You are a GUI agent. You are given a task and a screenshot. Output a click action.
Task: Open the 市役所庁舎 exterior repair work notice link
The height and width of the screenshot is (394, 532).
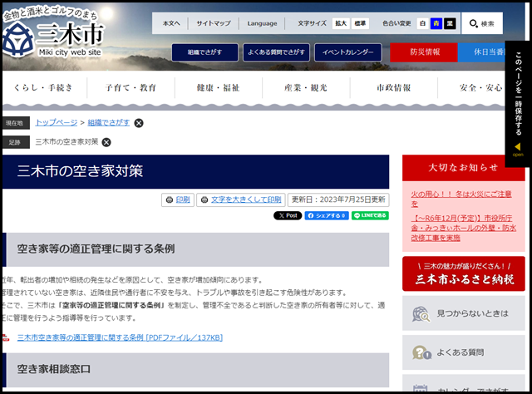(463, 228)
